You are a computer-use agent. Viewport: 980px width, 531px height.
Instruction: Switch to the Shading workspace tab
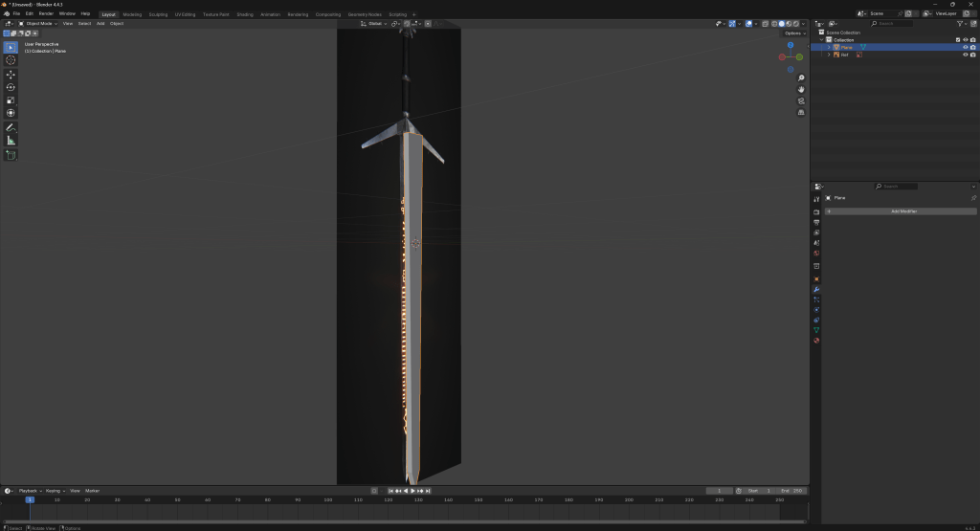click(x=245, y=14)
